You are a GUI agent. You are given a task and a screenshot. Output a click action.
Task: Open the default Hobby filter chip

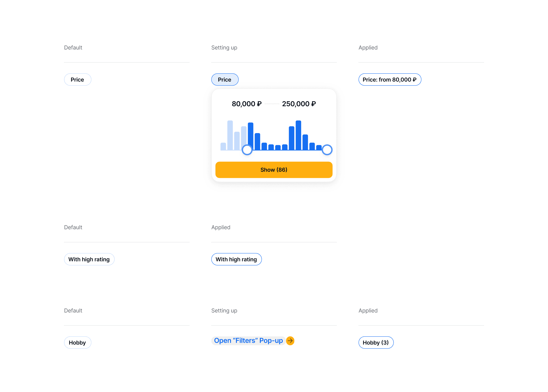(78, 343)
